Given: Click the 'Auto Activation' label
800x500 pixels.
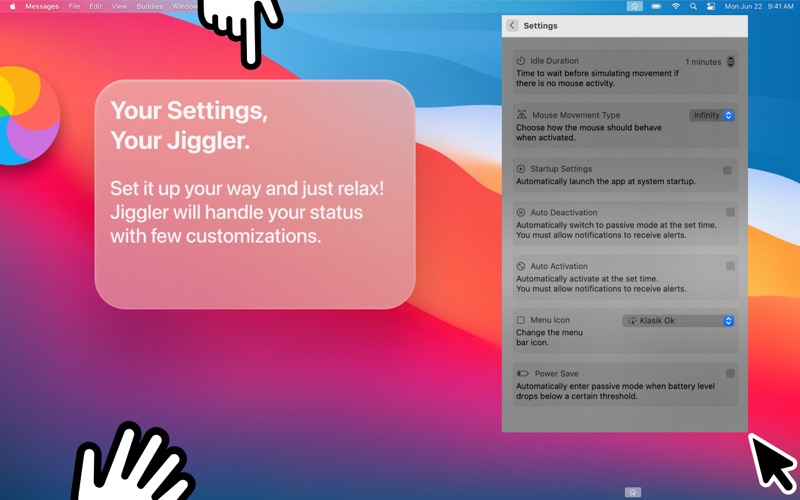Looking at the screenshot, I should (559, 266).
